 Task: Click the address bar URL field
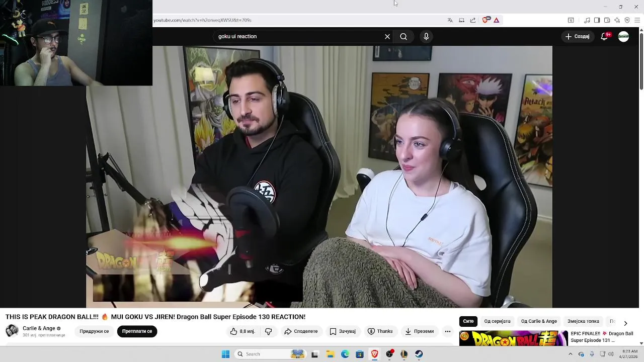click(x=297, y=20)
